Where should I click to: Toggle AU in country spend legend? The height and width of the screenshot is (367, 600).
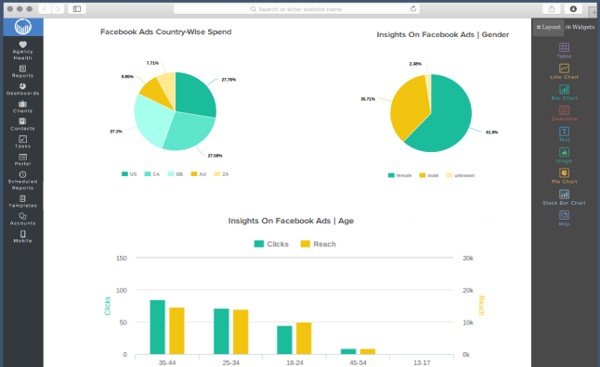tap(199, 174)
